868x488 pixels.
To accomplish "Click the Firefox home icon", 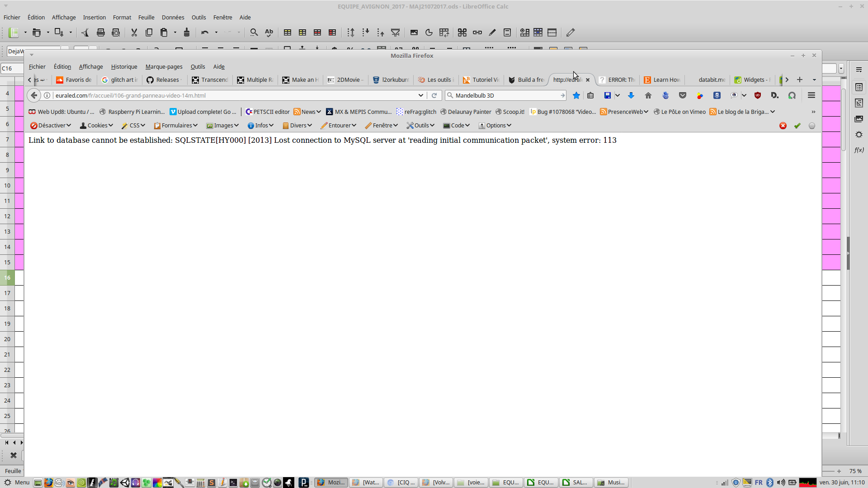I will pyautogui.click(x=648, y=95).
